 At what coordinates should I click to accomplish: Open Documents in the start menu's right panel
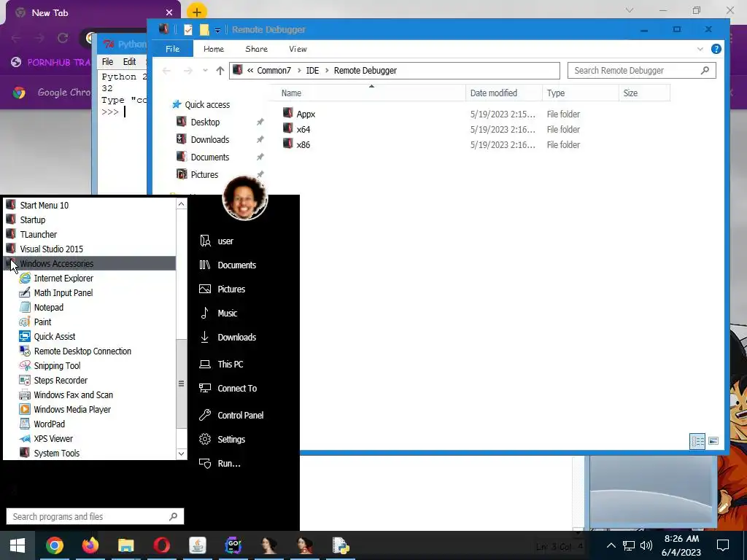click(236, 265)
